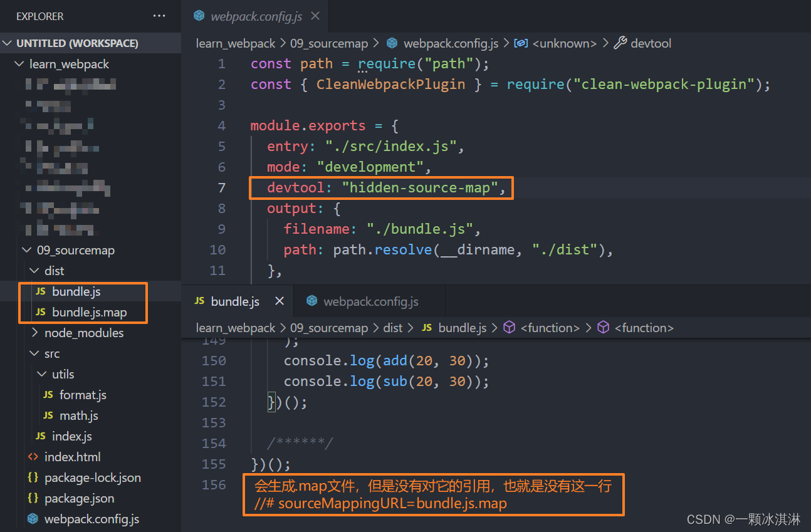Switch to webpack.config.js tab in bottom editor
The image size is (811, 532).
pyautogui.click(x=371, y=301)
